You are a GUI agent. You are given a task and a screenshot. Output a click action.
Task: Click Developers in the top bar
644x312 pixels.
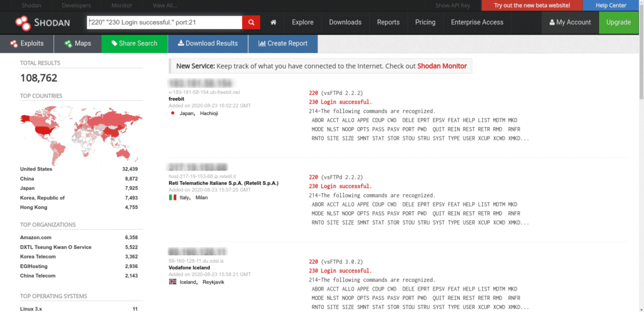tap(76, 6)
